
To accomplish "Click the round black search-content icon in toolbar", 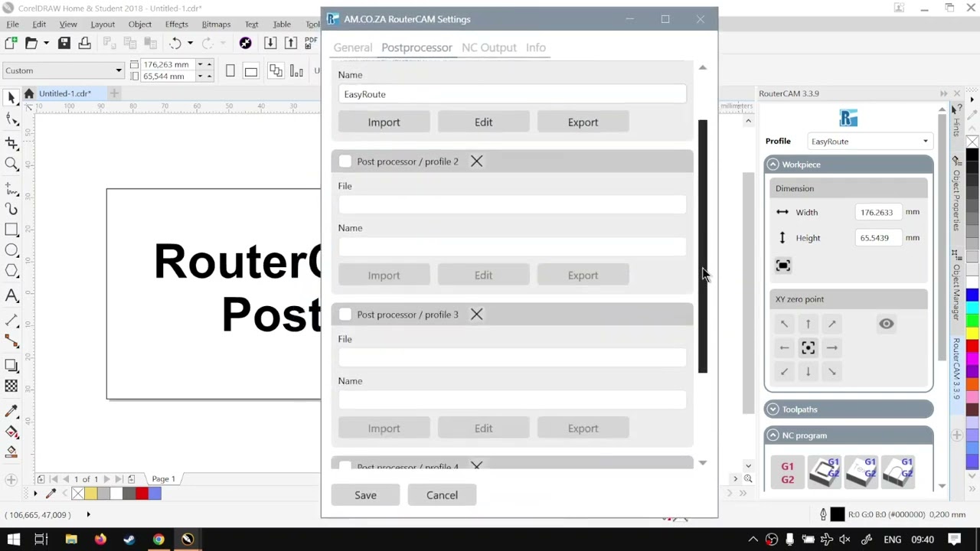I will point(245,44).
